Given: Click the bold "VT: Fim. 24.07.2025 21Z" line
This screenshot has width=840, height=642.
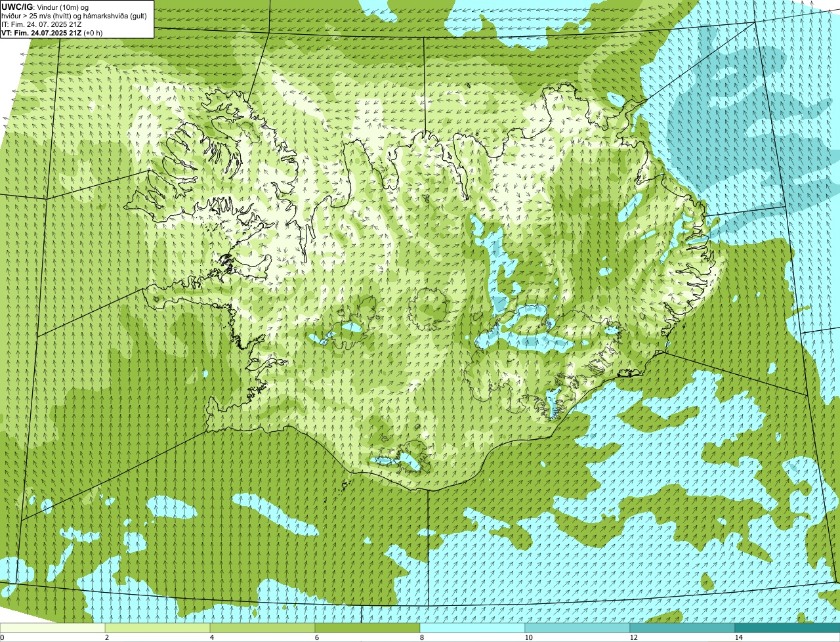Looking at the screenshot, I should tap(42, 33).
